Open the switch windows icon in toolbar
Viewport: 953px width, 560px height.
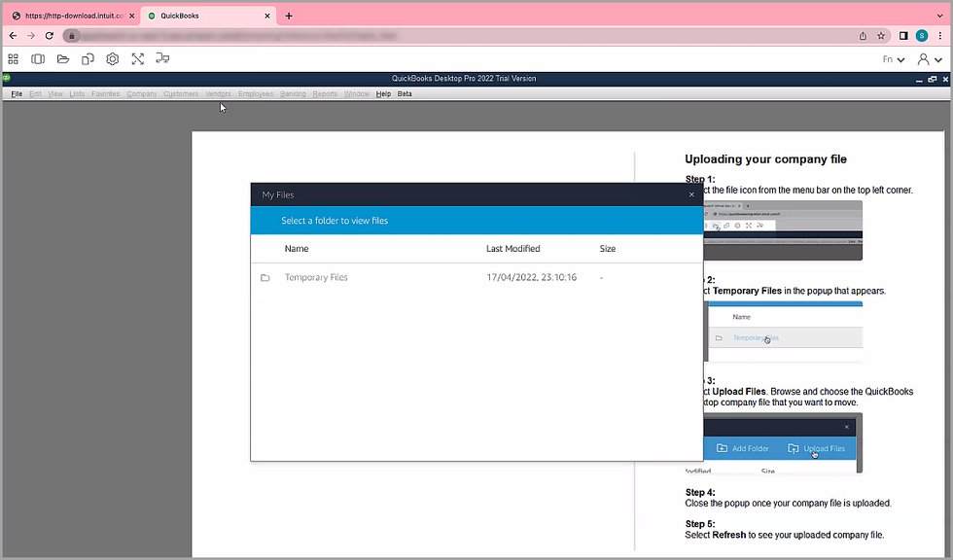click(x=38, y=59)
